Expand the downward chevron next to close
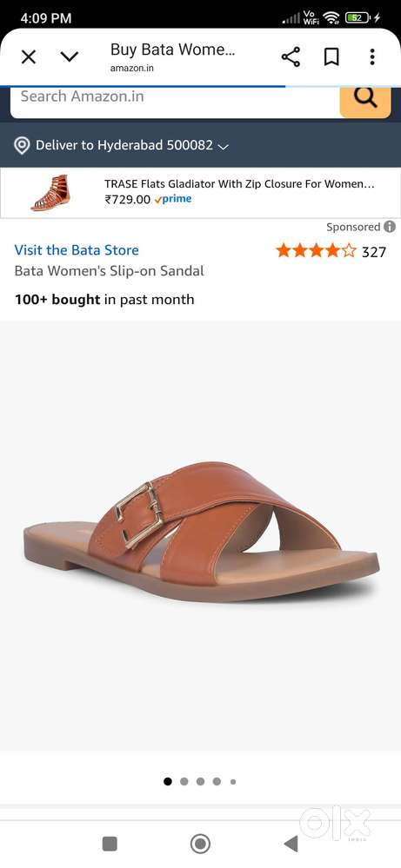Viewport: 401px width, 868px height. click(x=70, y=56)
